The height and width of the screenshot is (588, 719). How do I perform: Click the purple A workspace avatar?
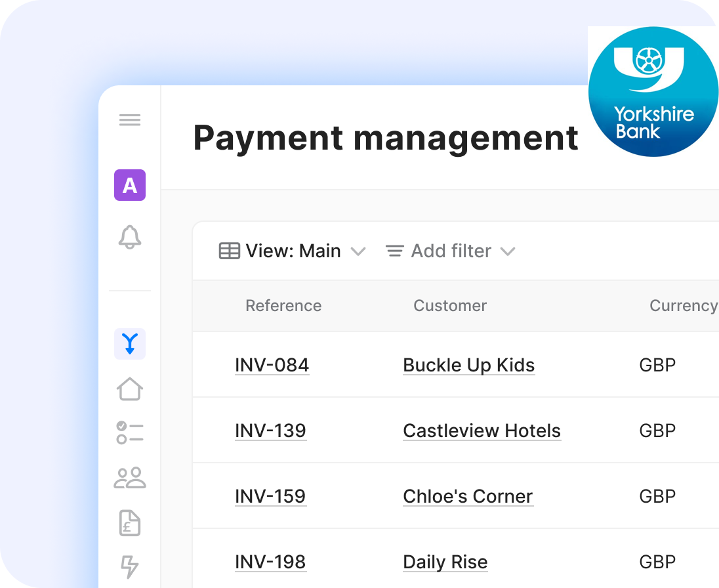(x=130, y=185)
